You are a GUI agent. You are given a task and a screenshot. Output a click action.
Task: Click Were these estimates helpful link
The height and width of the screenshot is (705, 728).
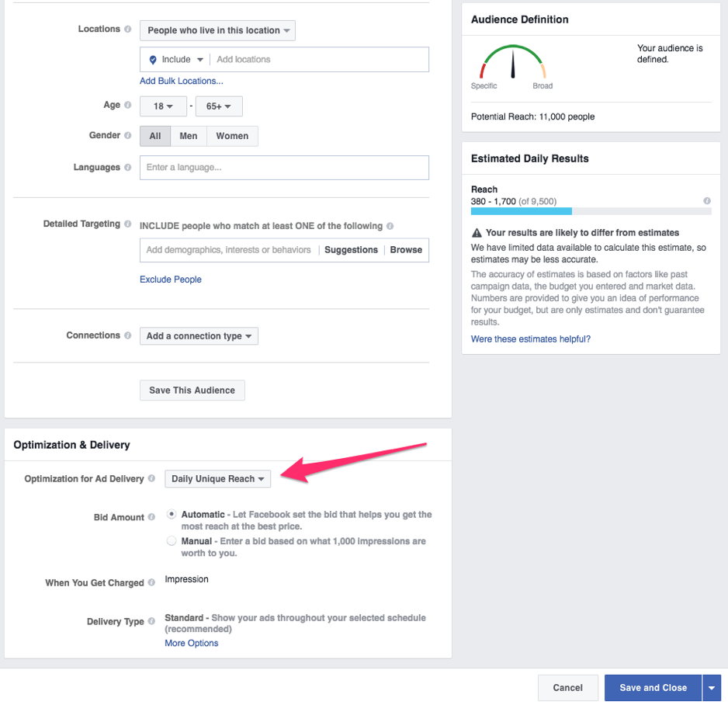[531, 339]
